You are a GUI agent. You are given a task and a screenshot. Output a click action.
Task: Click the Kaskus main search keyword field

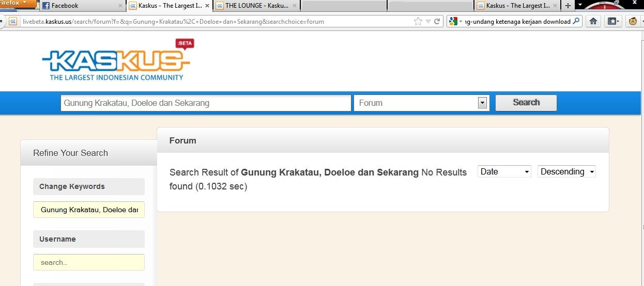[x=206, y=103]
